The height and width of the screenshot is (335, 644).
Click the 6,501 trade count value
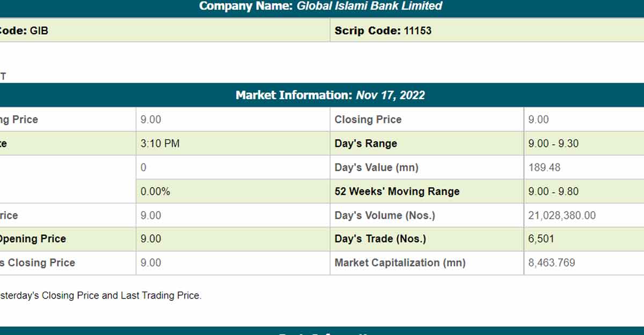(541, 239)
